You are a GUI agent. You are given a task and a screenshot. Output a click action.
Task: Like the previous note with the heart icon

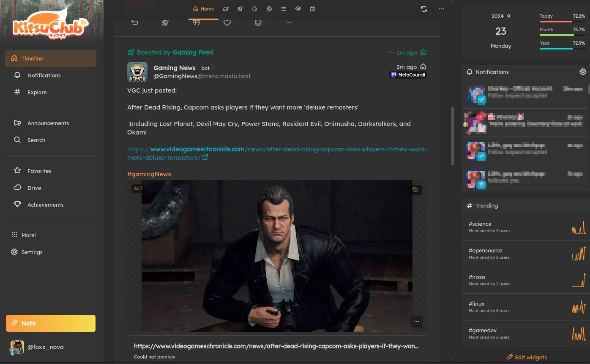[x=227, y=22]
